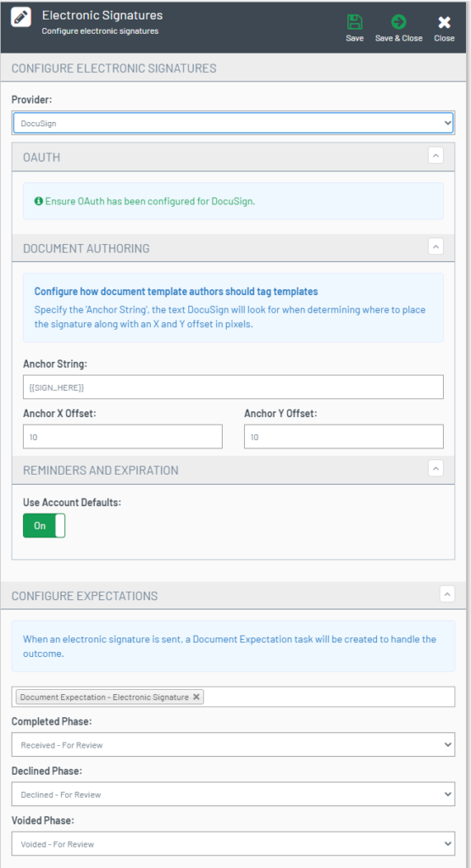Click the Anchor Y Offset field
Screen dimensions: 471x868
[x=344, y=437]
